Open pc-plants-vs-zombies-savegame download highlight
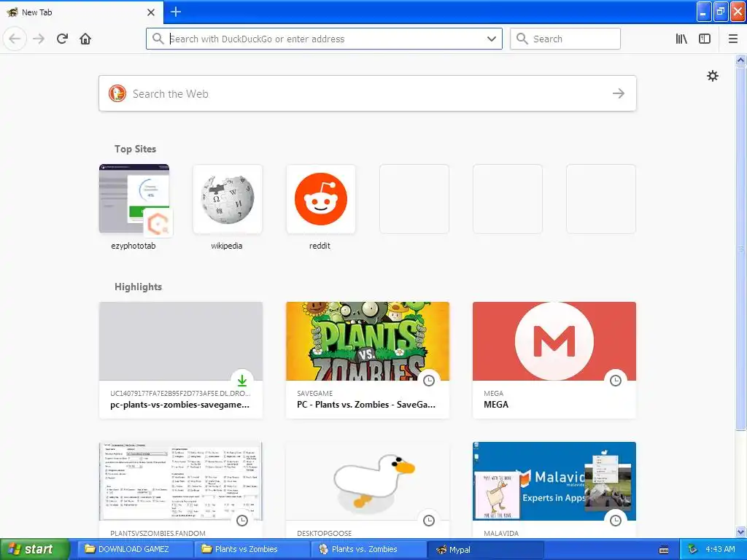The width and height of the screenshot is (747, 560). tap(181, 360)
